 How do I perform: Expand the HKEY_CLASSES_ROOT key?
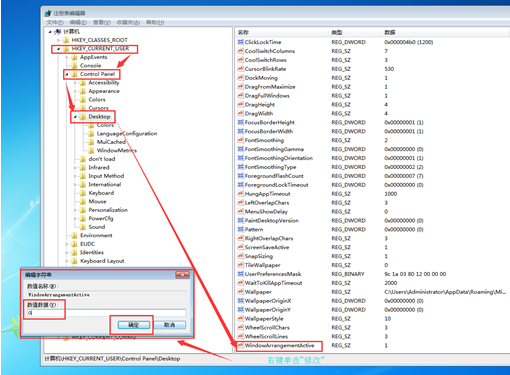(x=58, y=40)
